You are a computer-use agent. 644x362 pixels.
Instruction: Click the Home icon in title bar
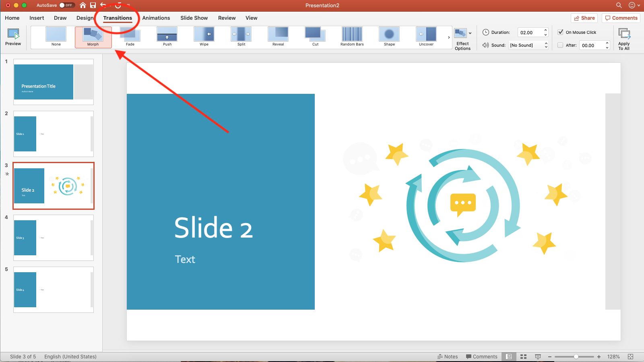pos(83,5)
